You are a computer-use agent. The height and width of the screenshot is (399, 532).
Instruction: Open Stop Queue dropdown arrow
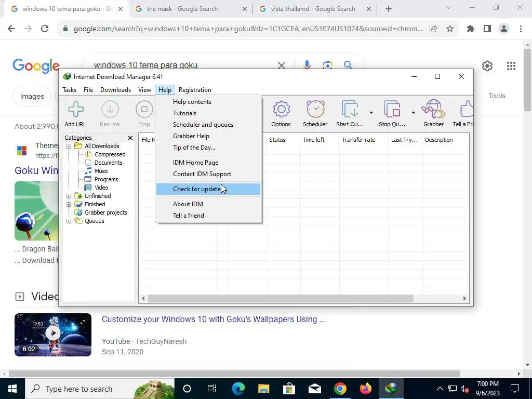pos(413,113)
